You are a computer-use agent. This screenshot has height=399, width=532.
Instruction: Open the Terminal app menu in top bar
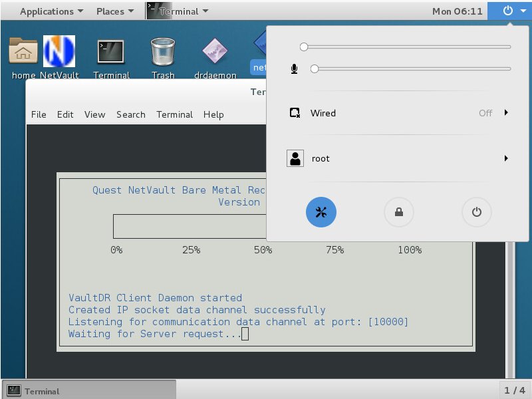[178, 11]
